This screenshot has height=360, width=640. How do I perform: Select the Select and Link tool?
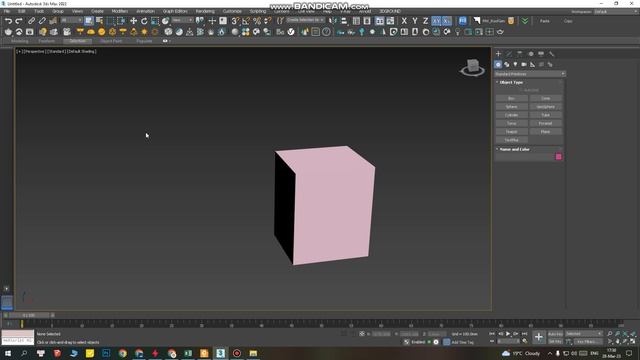tap(31, 21)
